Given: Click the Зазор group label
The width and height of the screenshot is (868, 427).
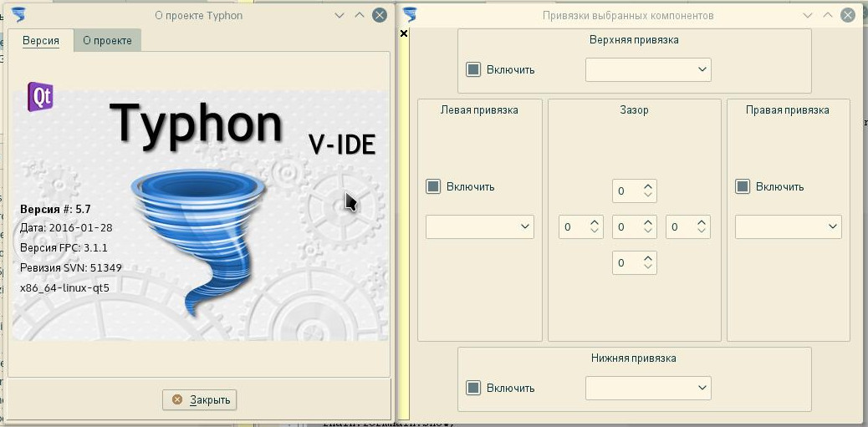Looking at the screenshot, I should pyautogui.click(x=635, y=110).
